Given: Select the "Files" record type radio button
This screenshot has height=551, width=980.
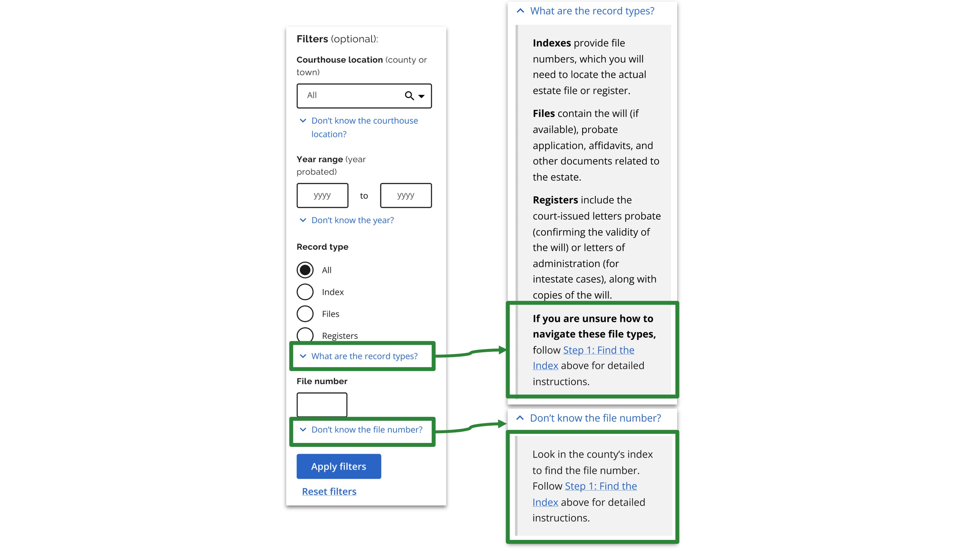Looking at the screenshot, I should coord(304,313).
